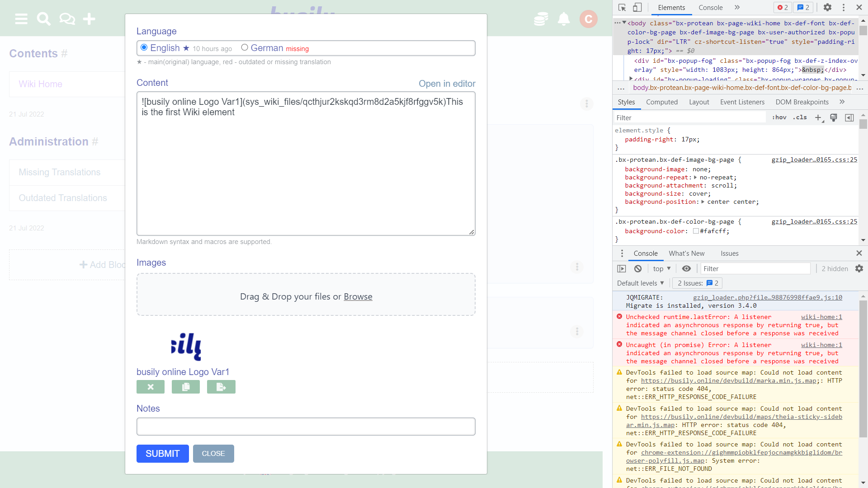Toggle the console live expression eye icon
This screenshot has width=868, height=488.
pos(686,269)
